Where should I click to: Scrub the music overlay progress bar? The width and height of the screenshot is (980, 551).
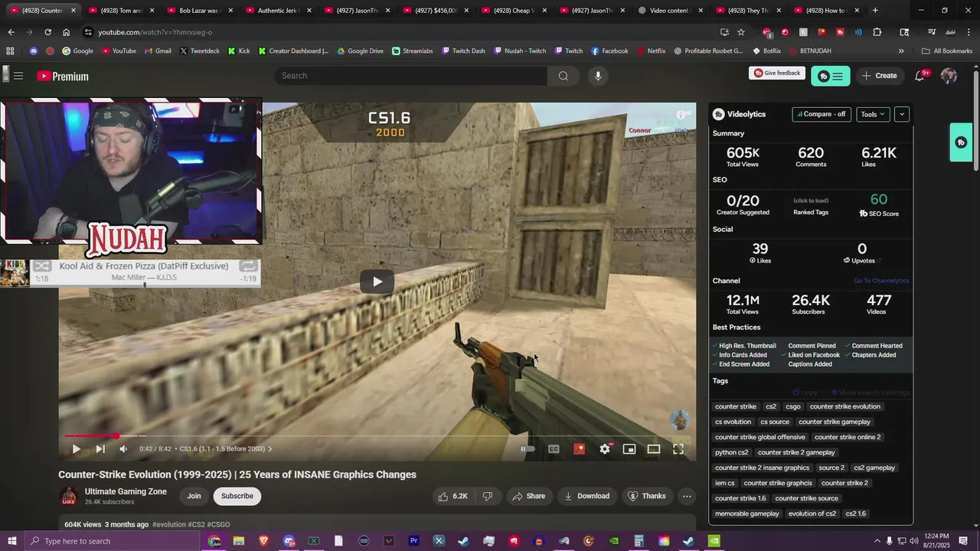[144, 285]
